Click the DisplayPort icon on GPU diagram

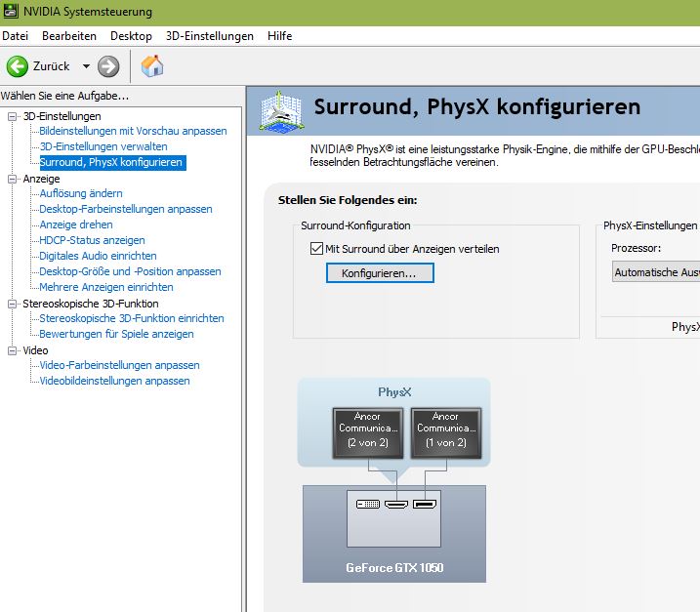point(425,505)
